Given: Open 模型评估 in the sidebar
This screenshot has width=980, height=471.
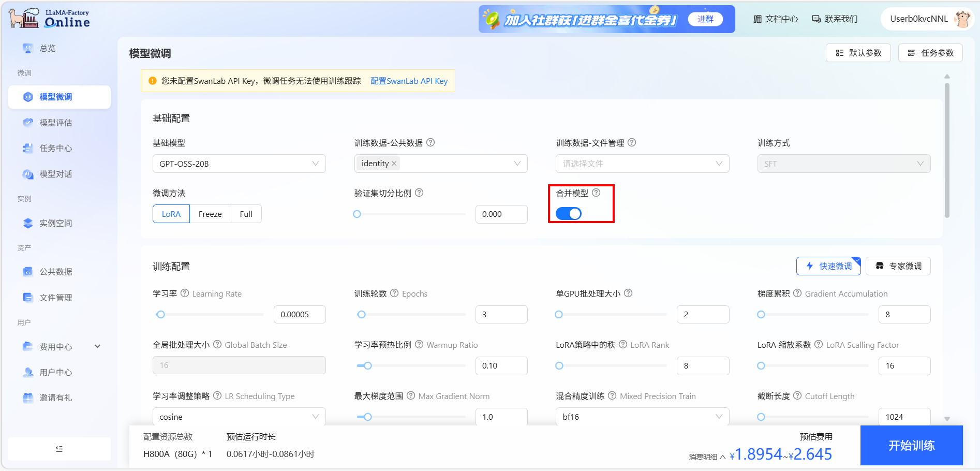Looking at the screenshot, I should (56, 123).
